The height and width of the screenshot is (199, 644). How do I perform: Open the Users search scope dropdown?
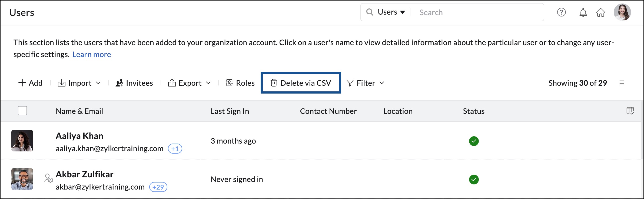point(391,12)
